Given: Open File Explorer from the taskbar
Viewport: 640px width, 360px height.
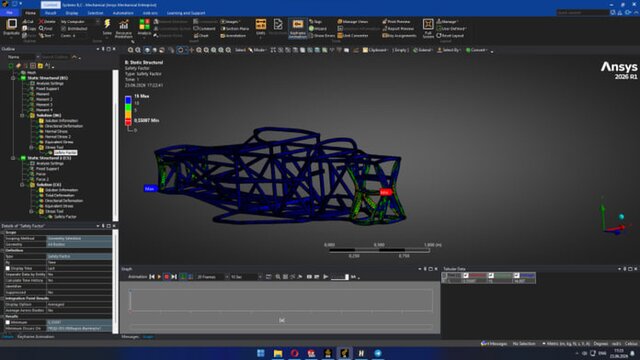Looking at the screenshot, I should tap(278, 353).
